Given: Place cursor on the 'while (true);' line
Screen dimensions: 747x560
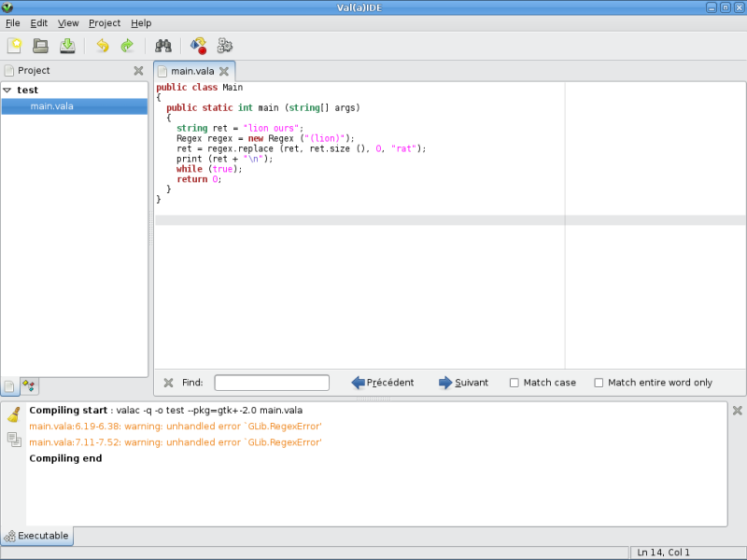Looking at the screenshot, I should tap(209, 169).
